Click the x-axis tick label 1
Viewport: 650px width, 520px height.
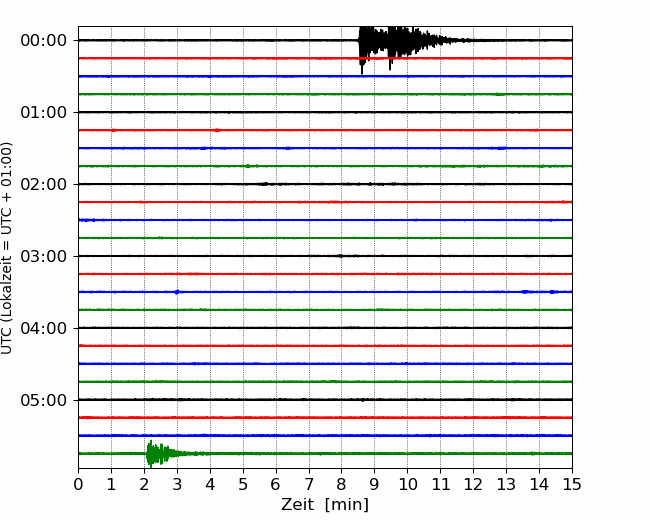click(111, 484)
